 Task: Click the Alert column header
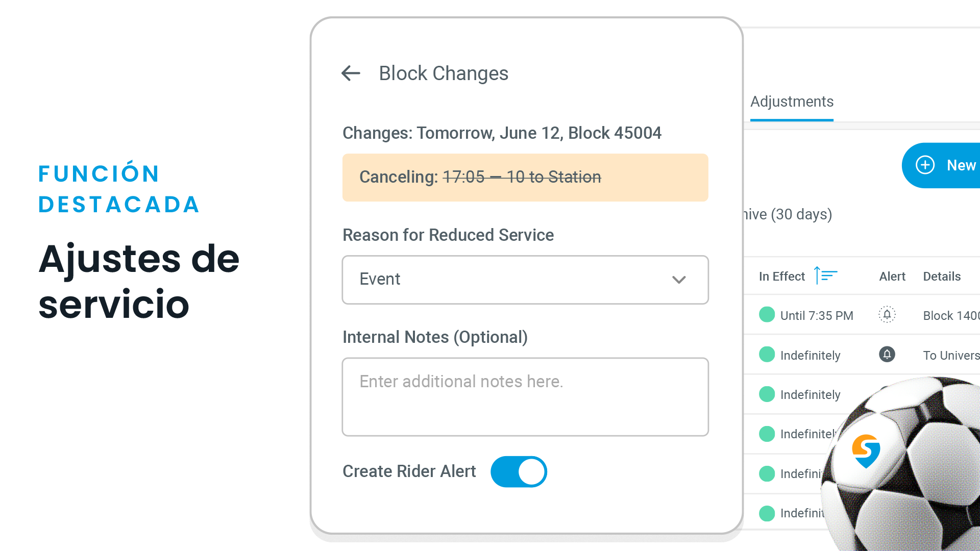point(892,277)
